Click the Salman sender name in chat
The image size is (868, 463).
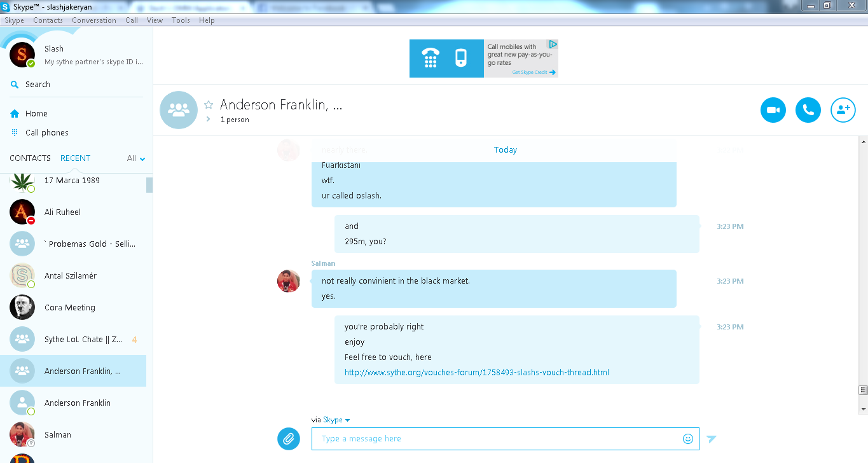pyautogui.click(x=323, y=263)
